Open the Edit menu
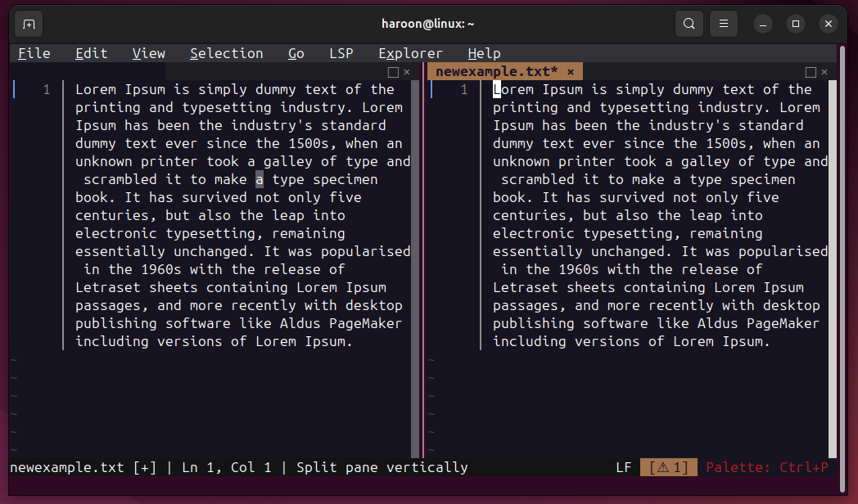Image resolution: width=858 pixels, height=504 pixels. [x=91, y=53]
